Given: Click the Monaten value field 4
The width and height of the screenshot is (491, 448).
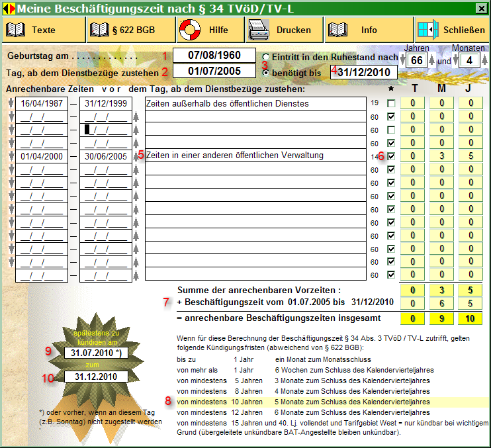Looking at the screenshot, I should (x=469, y=60).
